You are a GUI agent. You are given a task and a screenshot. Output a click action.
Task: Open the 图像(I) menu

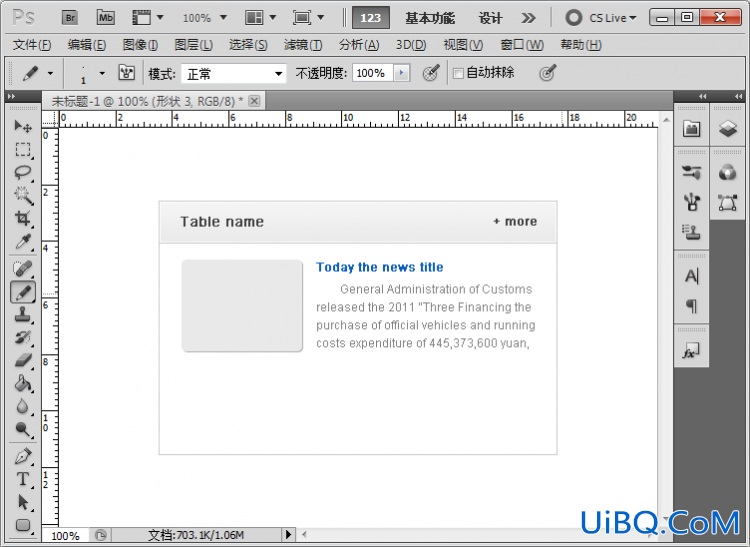[x=140, y=45]
